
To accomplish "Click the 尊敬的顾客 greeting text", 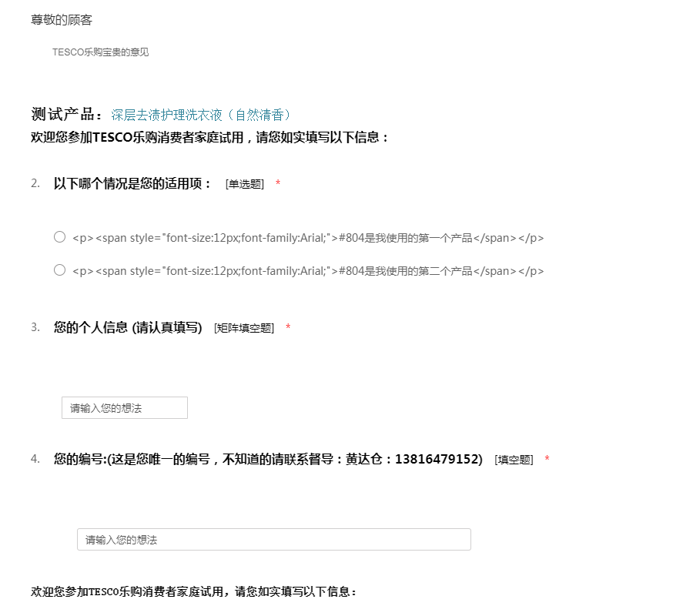I will [x=62, y=20].
